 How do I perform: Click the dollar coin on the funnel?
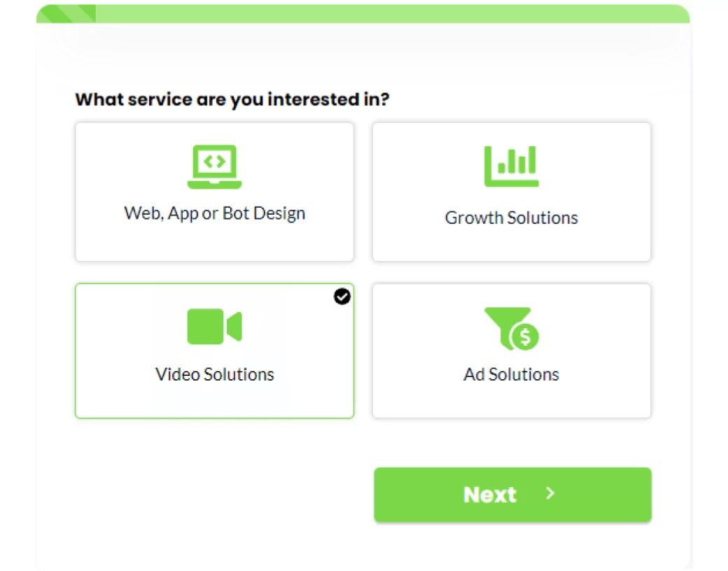524,337
